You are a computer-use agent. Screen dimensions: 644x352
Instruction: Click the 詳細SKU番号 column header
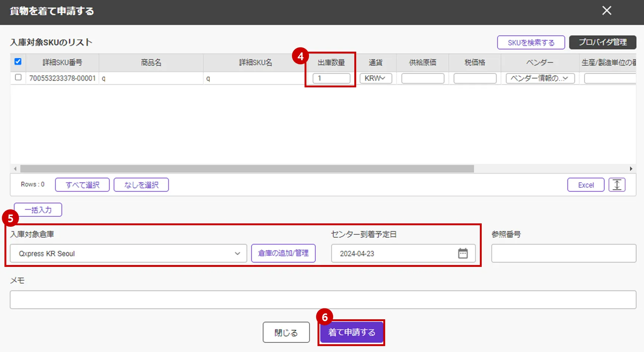click(x=62, y=62)
